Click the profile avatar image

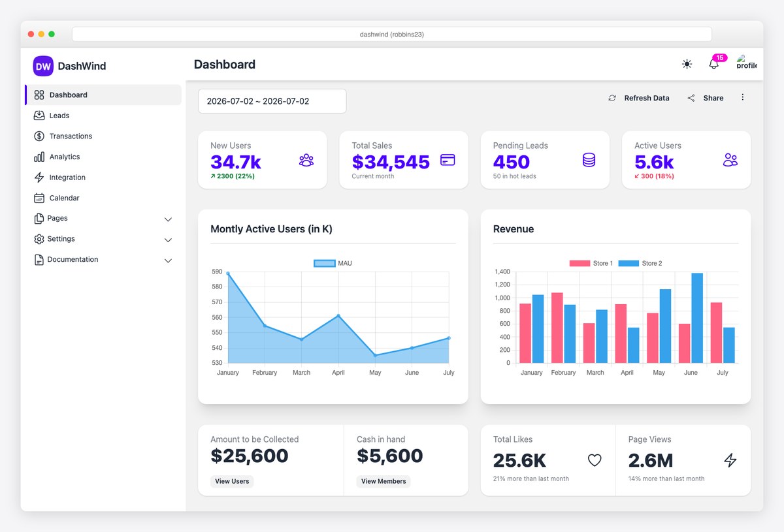pos(747,63)
